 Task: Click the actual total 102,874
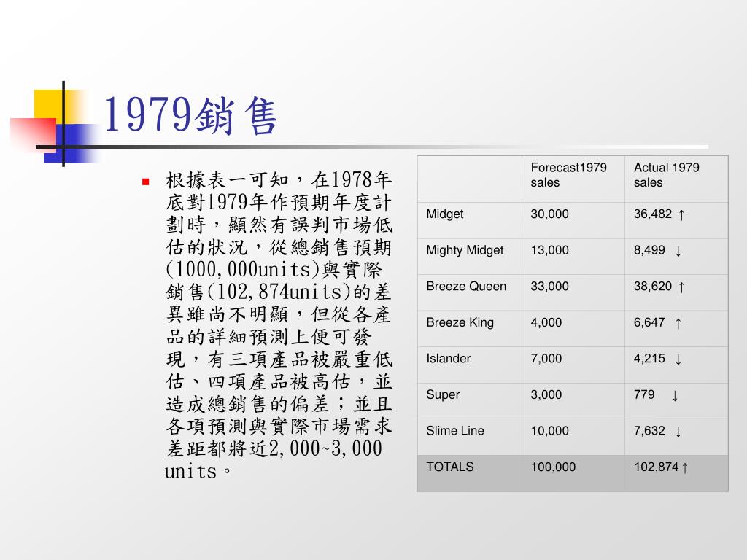656,467
